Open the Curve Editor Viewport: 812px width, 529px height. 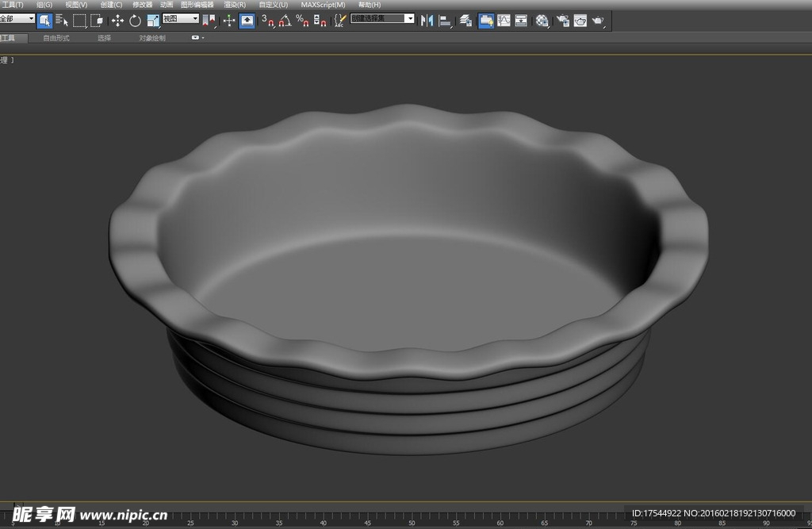pos(504,21)
